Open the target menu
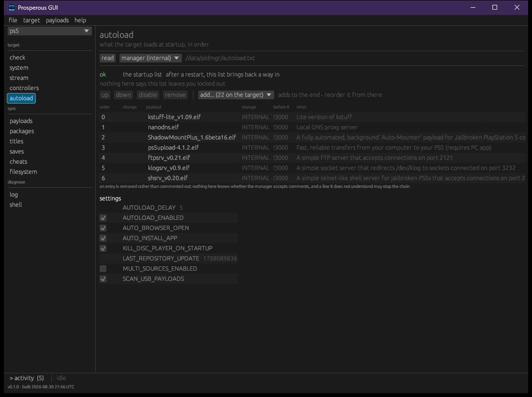532x397 pixels. coord(31,20)
